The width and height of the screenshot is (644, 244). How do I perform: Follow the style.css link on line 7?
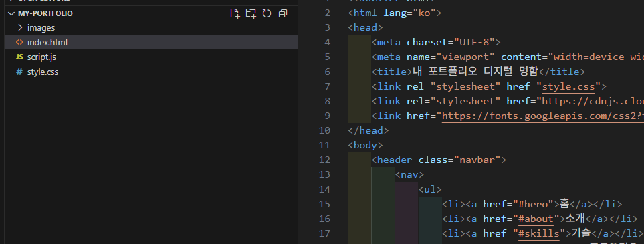point(569,87)
